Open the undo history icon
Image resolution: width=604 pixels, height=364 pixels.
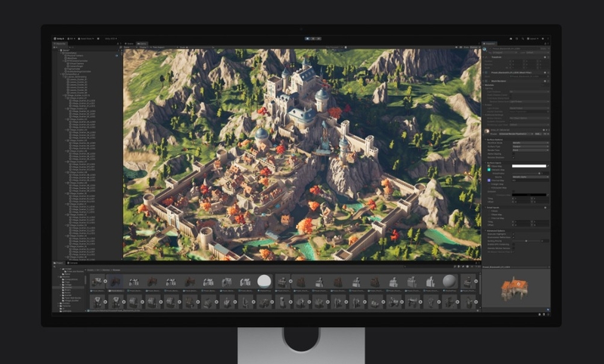(517, 39)
